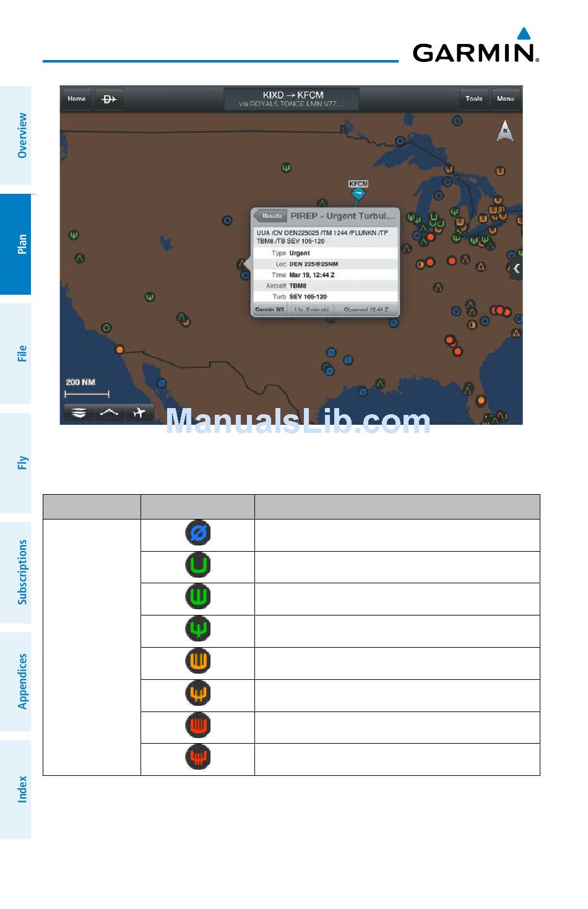Tap the Garmin logo

click(475, 48)
